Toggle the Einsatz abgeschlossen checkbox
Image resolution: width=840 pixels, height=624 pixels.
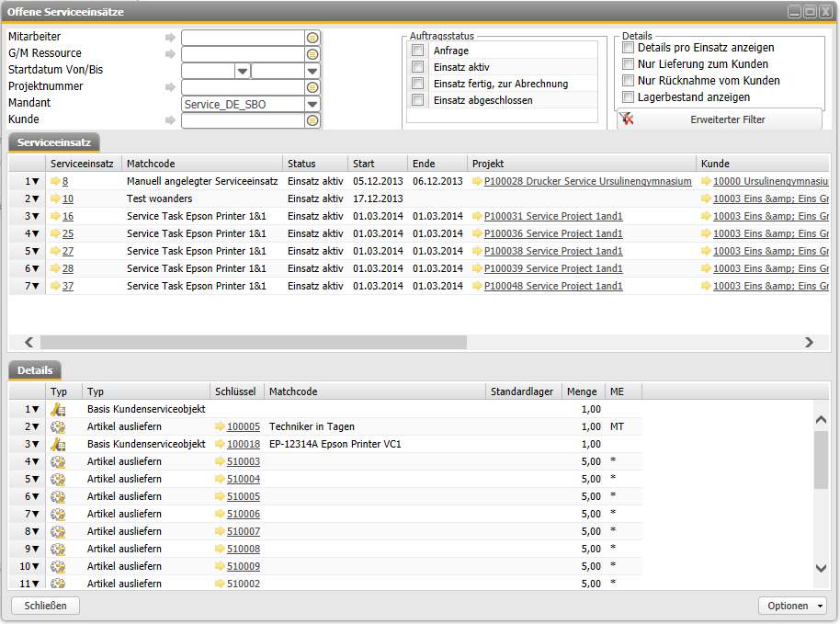pos(418,100)
